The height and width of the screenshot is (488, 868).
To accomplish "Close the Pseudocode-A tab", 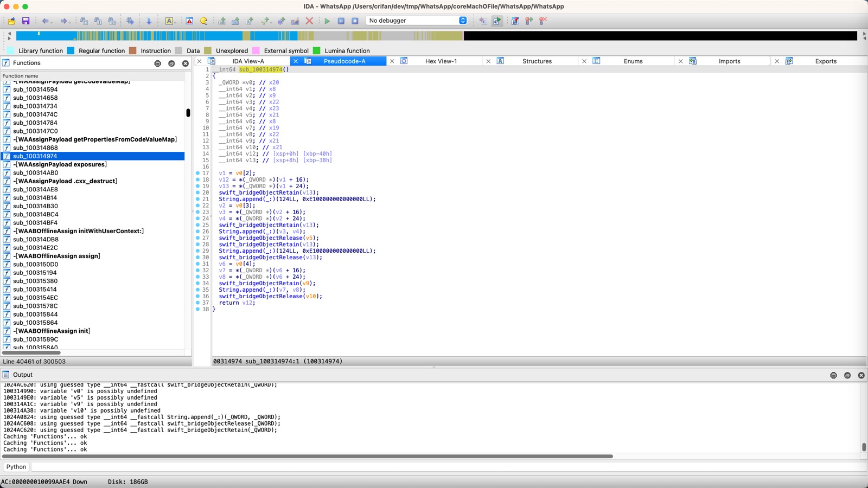I will tap(296, 61).
